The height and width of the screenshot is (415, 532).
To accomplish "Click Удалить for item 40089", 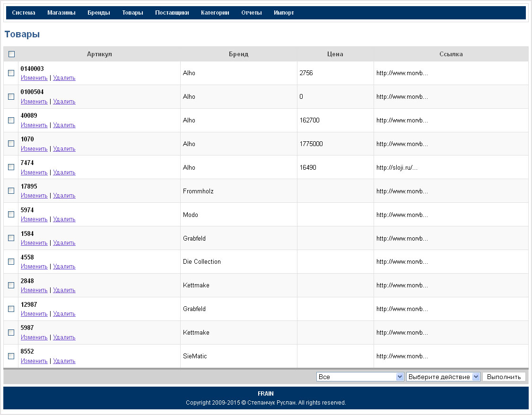I will (64, 125).
